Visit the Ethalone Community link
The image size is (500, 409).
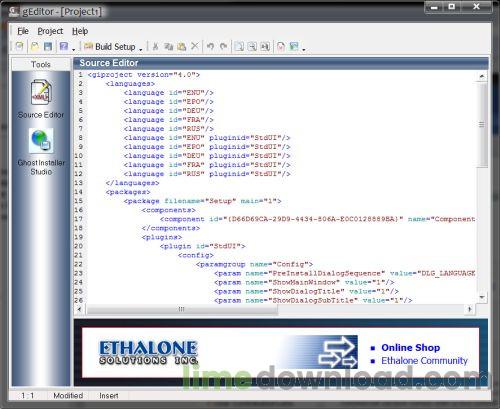point(424,361)
